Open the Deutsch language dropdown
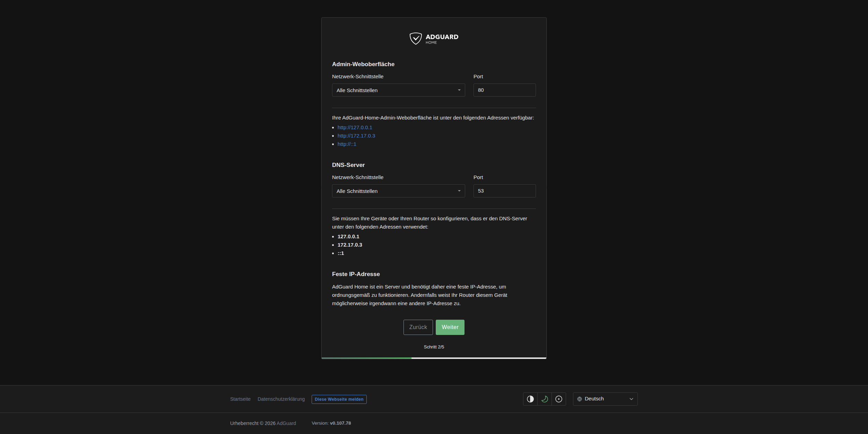This screenshot has height=434, width=868. (x=605, y=399)
